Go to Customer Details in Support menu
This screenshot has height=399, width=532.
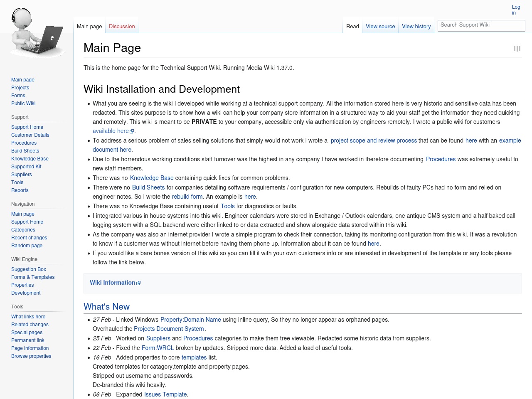30,135
